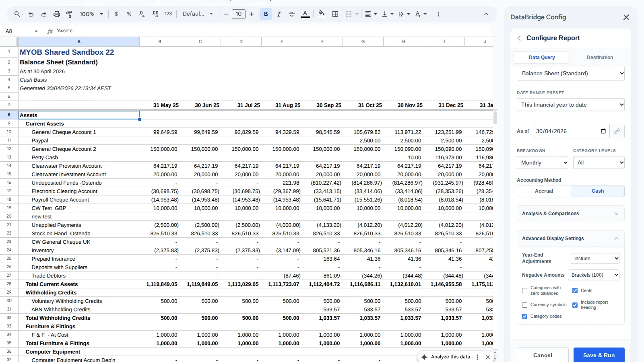Click the font size field

pyautogui.click(x=239, y=14)
